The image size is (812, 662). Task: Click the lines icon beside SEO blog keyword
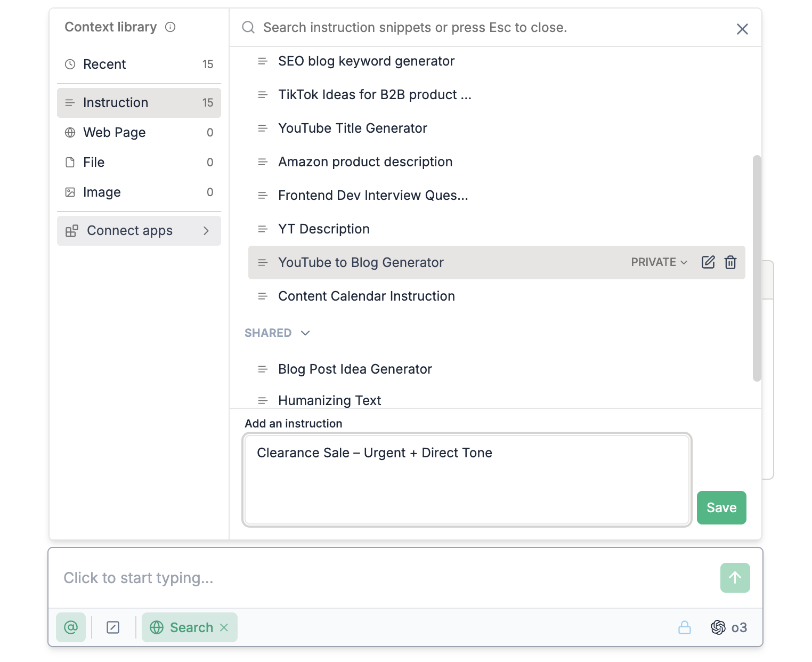[263, 61]
